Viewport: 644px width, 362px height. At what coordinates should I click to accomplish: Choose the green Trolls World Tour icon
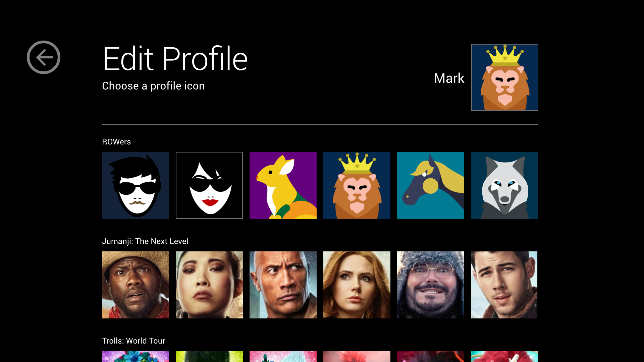click(209, 356)
